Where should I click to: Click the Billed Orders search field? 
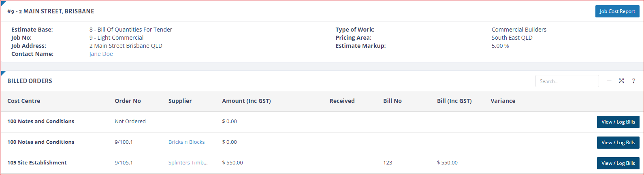567,81
